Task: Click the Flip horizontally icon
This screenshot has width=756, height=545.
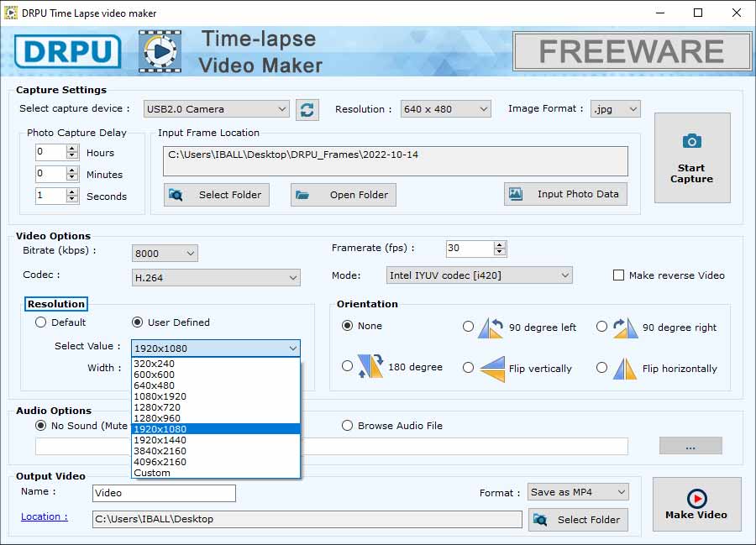Action: pyautogui.click(x=625, y=369)
